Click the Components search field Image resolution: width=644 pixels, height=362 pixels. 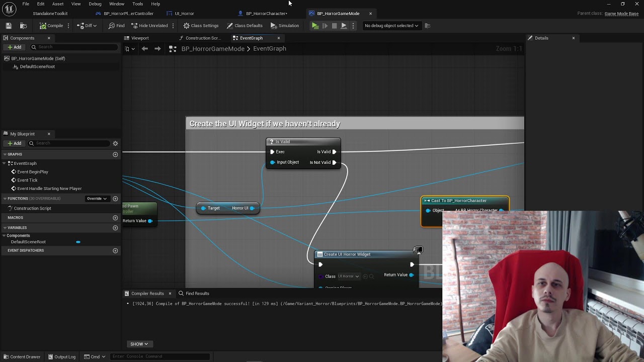click(x=74, y=47)
